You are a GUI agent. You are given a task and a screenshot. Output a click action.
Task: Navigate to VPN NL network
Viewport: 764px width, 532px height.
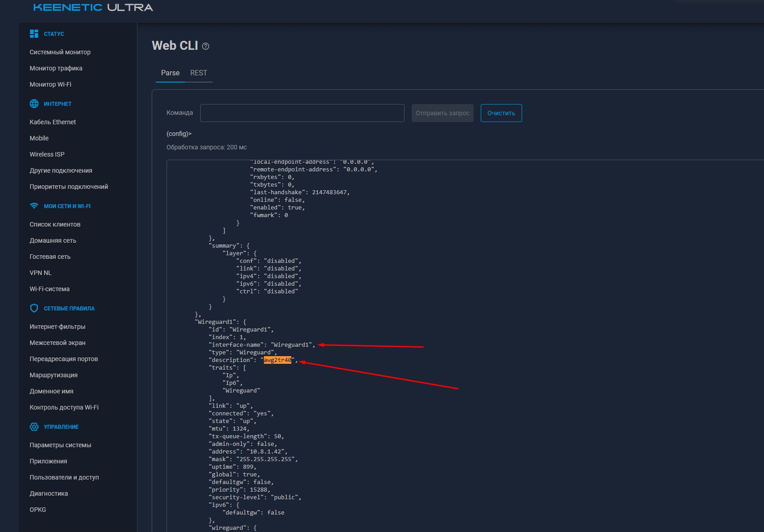(x=40, y=273)
